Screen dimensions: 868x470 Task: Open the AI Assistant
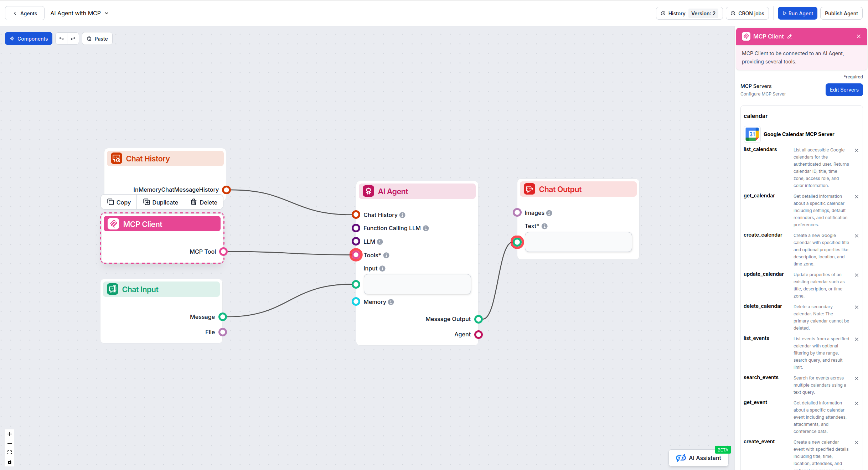(698, 458)
